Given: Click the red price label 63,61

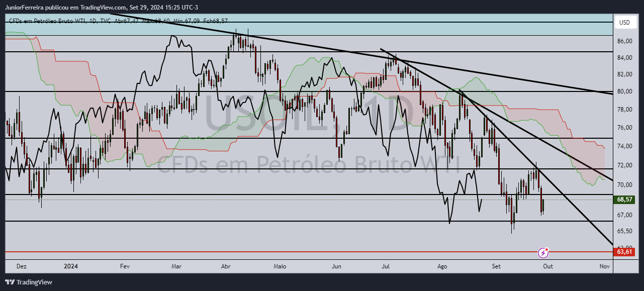Looking at the screenshot, I should [x=624, y=251].
